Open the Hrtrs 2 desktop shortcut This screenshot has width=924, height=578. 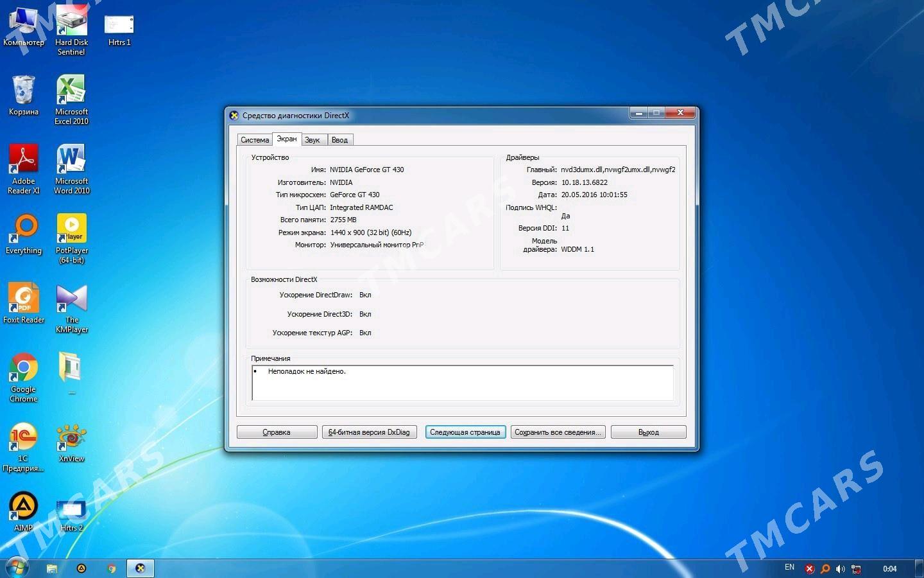71,515
